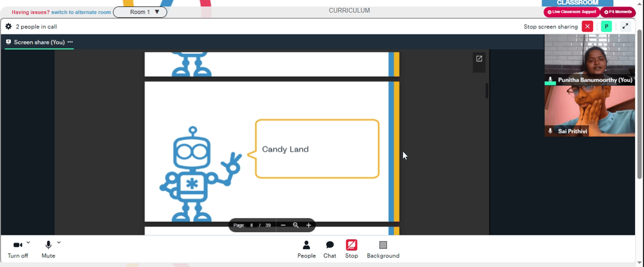Open the Room 1 dropdown
Viewport: 644px width, 267px height.
140,12
